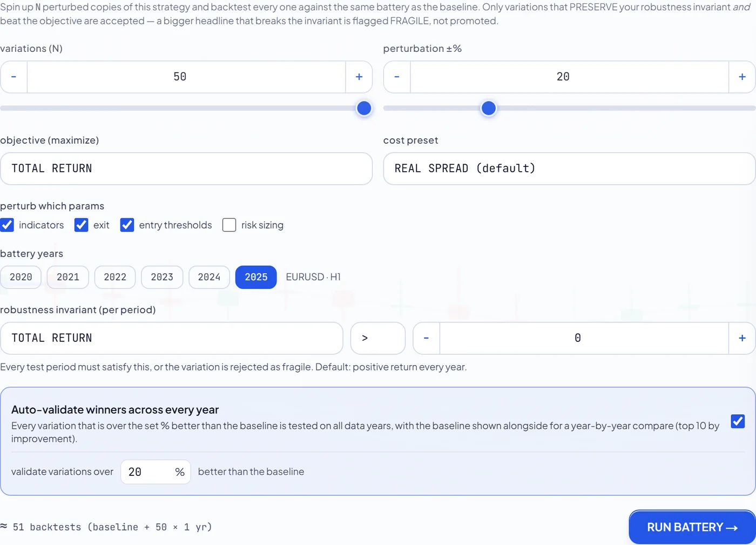
Task: Select battery year 2023
Action: point(162,277)
